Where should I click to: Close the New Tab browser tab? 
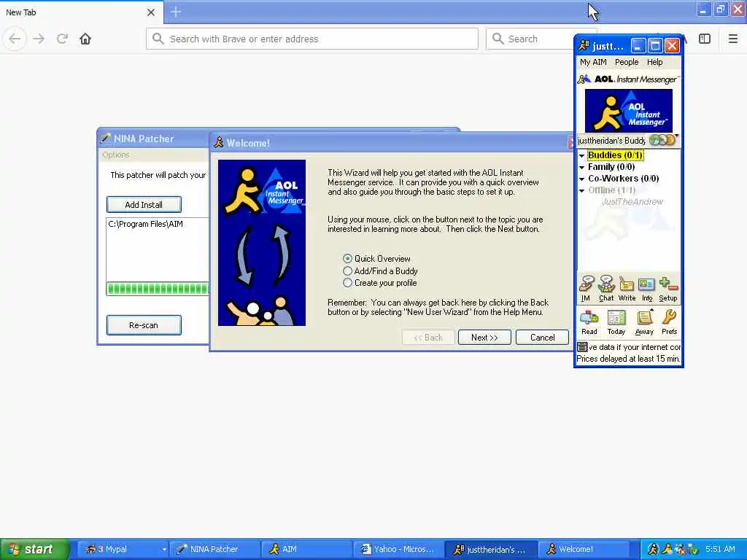(151, 12)
